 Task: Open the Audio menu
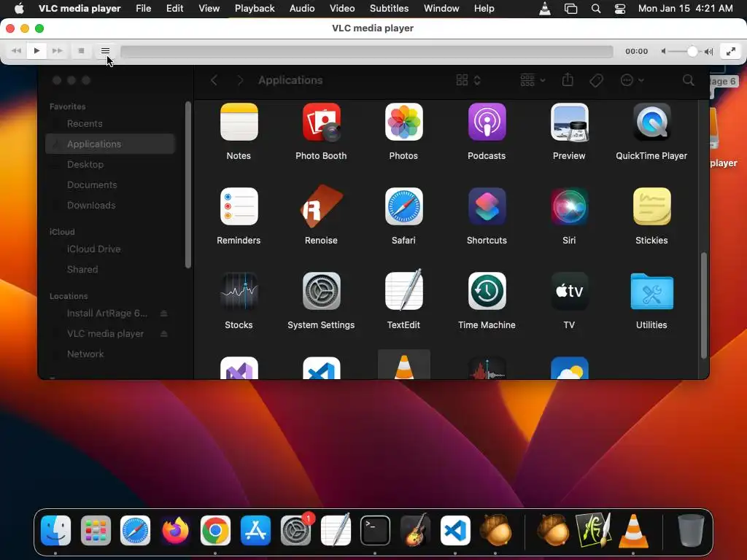point(302,9)
